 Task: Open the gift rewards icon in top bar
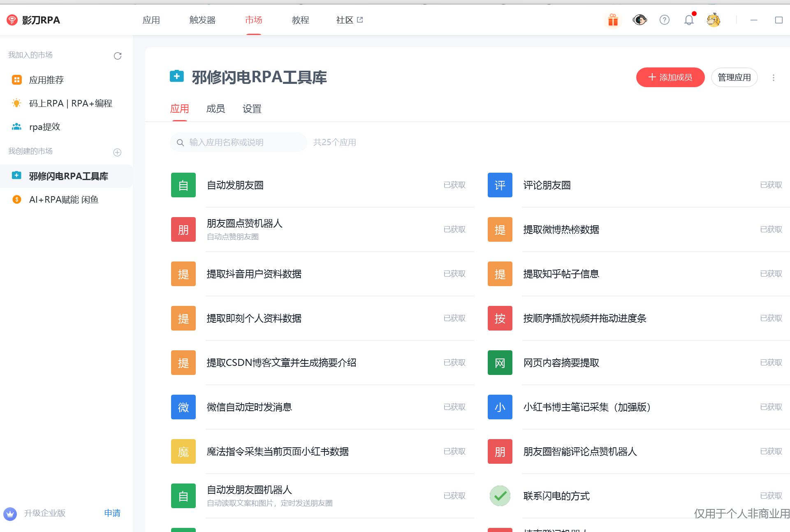click(x=612, y=19)
